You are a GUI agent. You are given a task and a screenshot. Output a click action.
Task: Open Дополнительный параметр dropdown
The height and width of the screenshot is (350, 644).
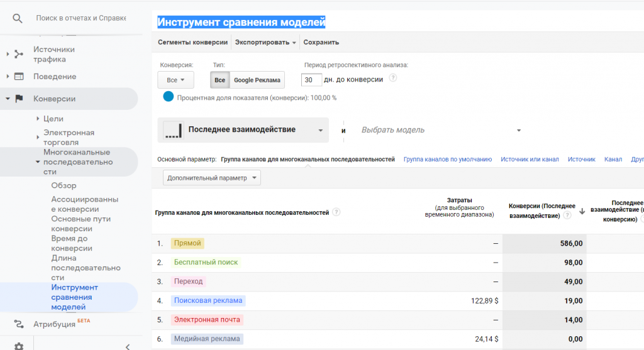[212, 178]
